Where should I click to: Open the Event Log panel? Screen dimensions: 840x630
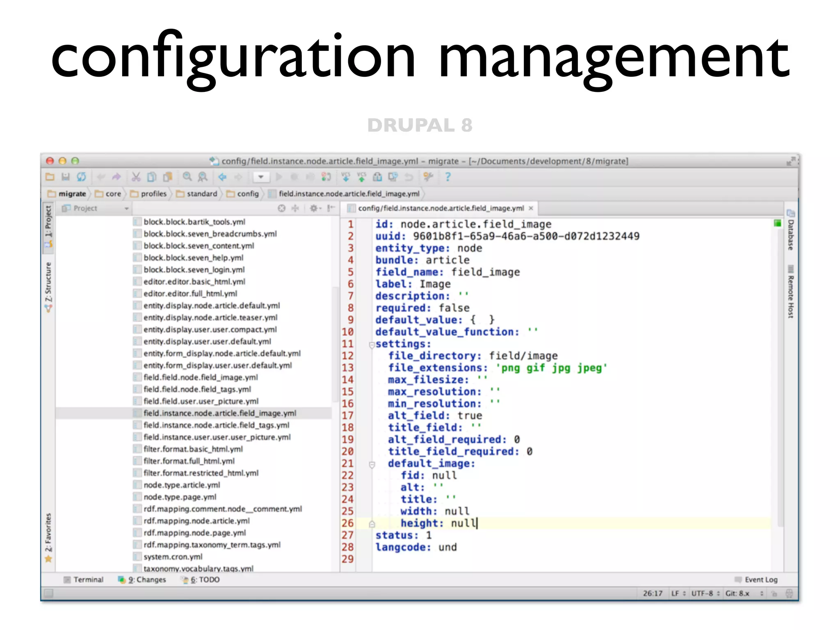(x=756, y=580)
